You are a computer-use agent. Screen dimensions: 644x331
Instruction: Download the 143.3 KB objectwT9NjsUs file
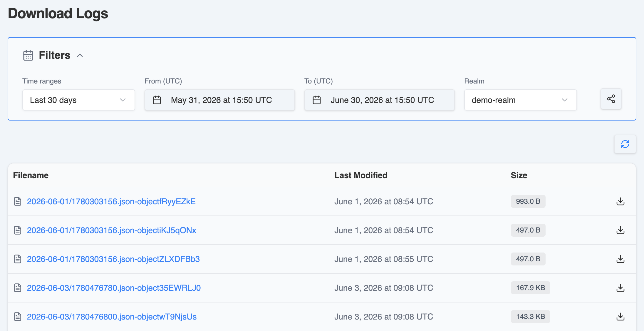click(620, 317)
